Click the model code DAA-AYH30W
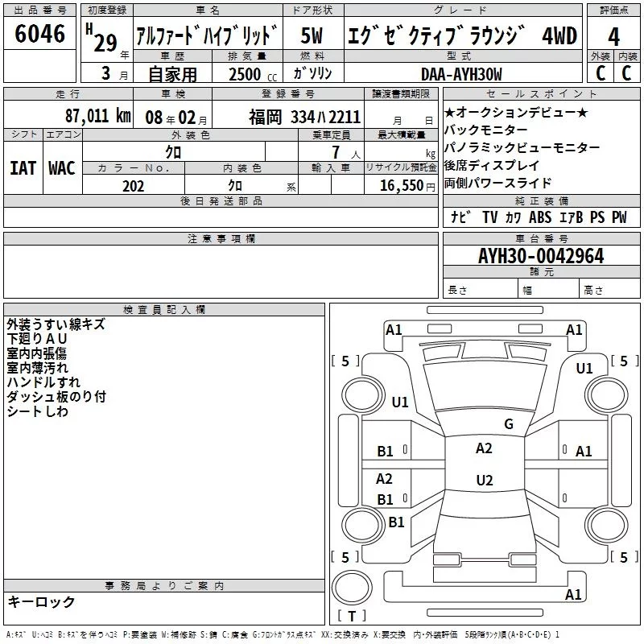 click(460, 74)
